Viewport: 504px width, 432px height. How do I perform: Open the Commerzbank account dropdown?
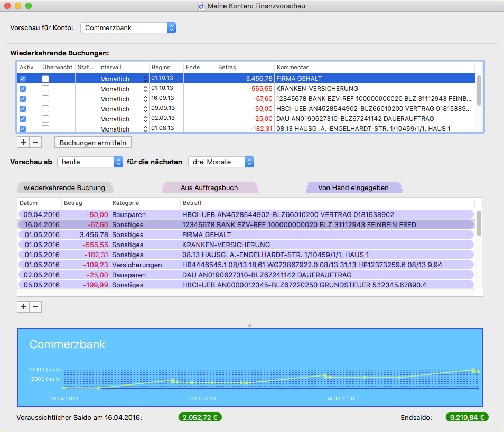pos(128,27)
